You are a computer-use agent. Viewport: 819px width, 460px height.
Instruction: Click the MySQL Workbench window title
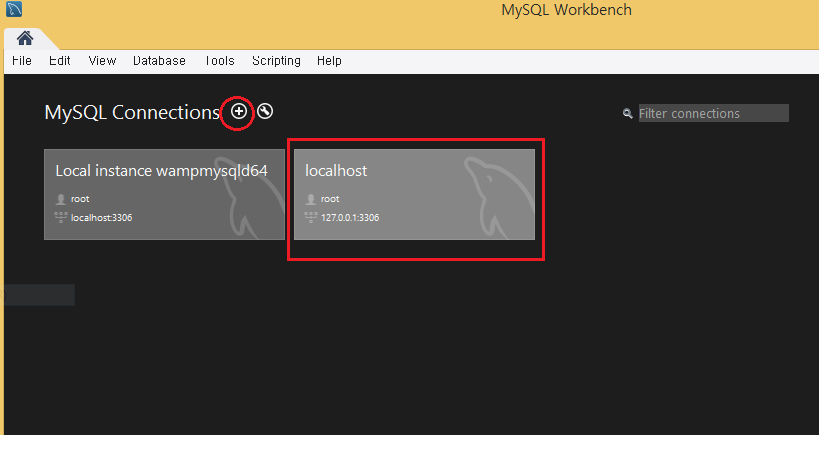click(566, 10)
